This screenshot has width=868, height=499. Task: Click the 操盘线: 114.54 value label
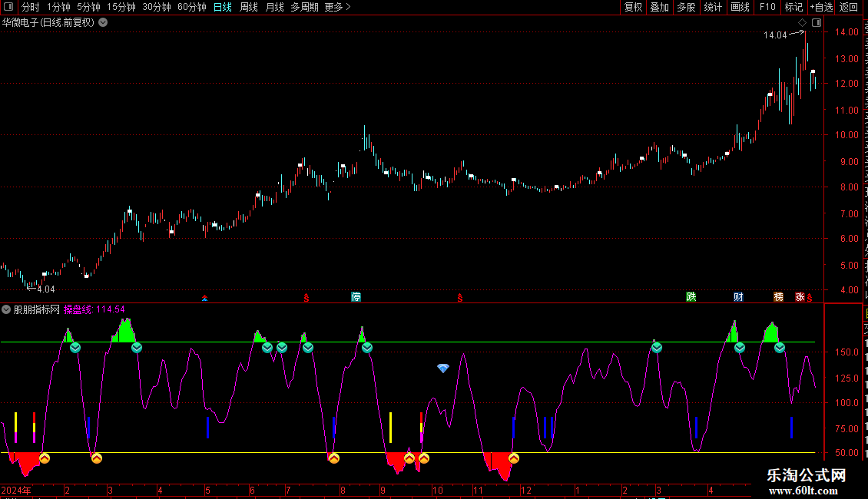pos(94,310)
